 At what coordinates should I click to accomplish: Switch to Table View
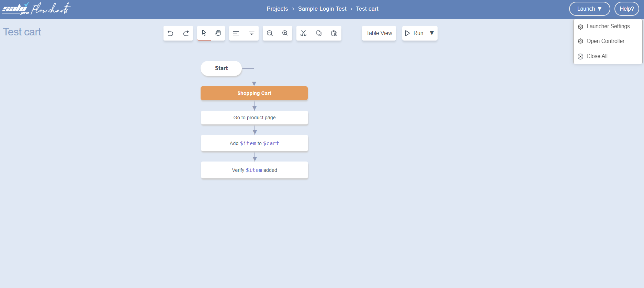tap(379, 33)
